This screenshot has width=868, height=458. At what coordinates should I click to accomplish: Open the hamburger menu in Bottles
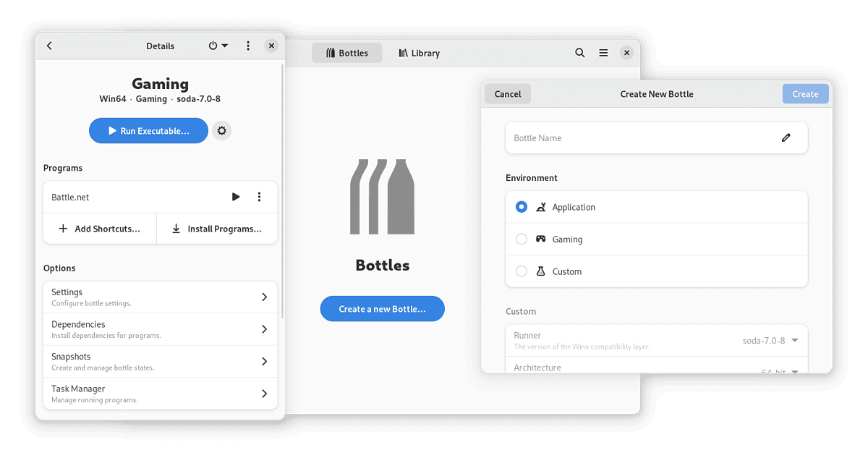click(x=603, y=52)
